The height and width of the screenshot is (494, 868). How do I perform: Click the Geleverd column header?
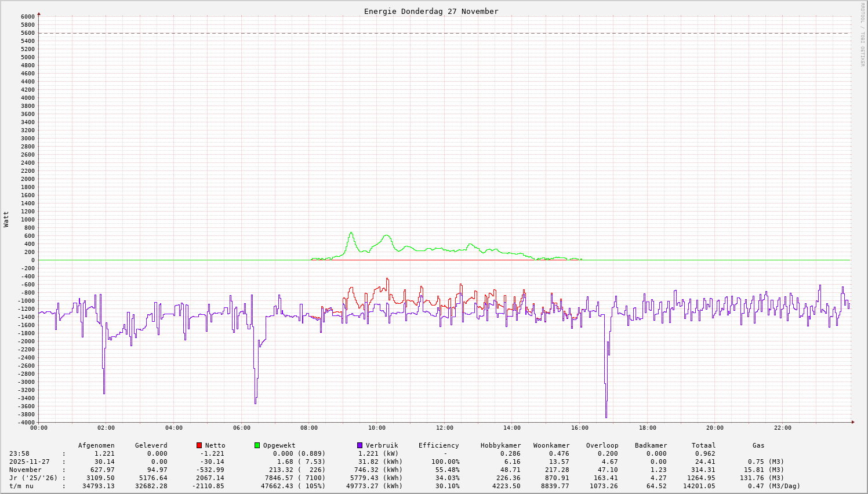151,445
